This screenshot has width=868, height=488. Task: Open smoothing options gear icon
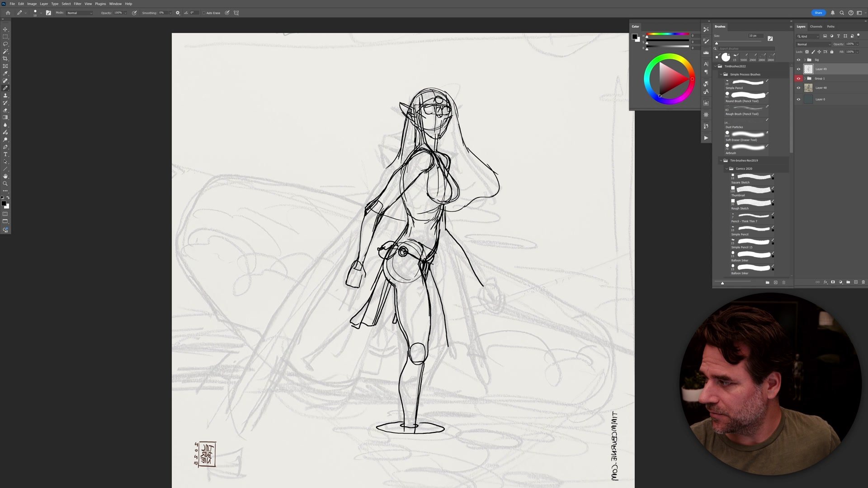178,13
